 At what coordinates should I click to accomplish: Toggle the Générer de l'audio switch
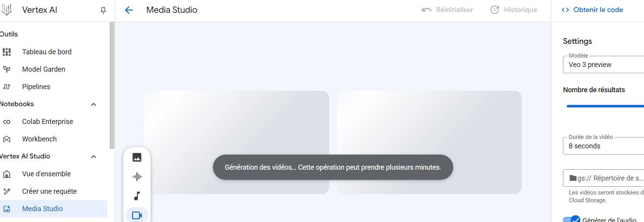[x=572, y=220]
